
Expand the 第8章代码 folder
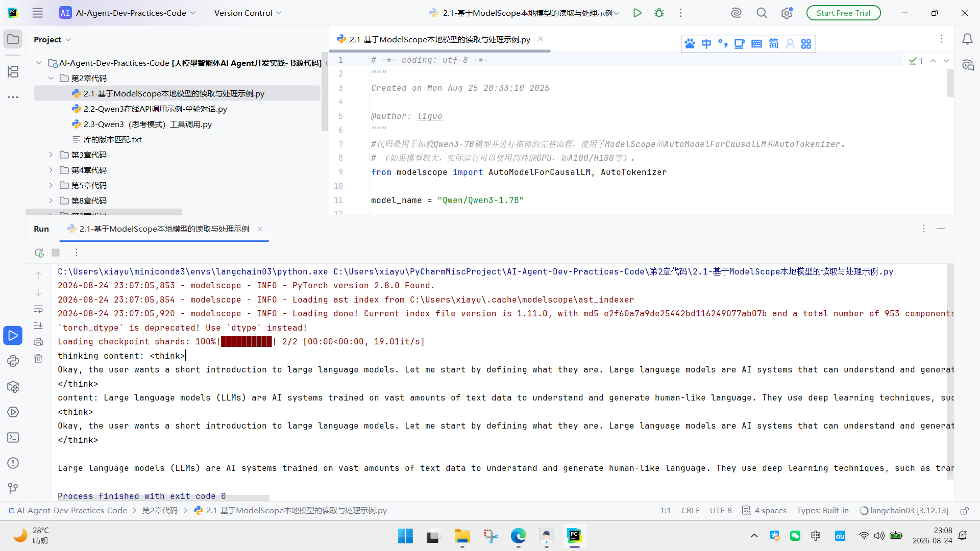pyautogui.click(x=51, y=201)
